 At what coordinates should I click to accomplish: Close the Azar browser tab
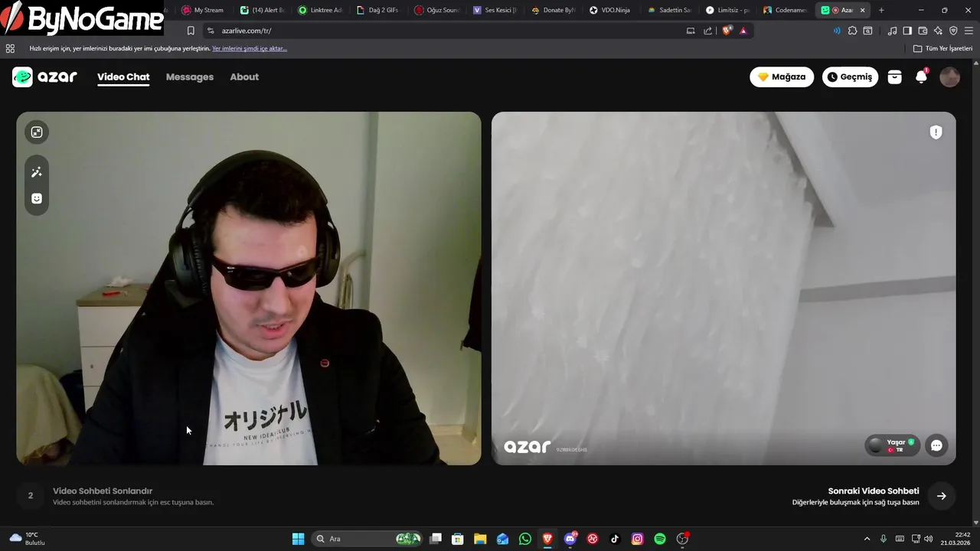click(863, 10)
